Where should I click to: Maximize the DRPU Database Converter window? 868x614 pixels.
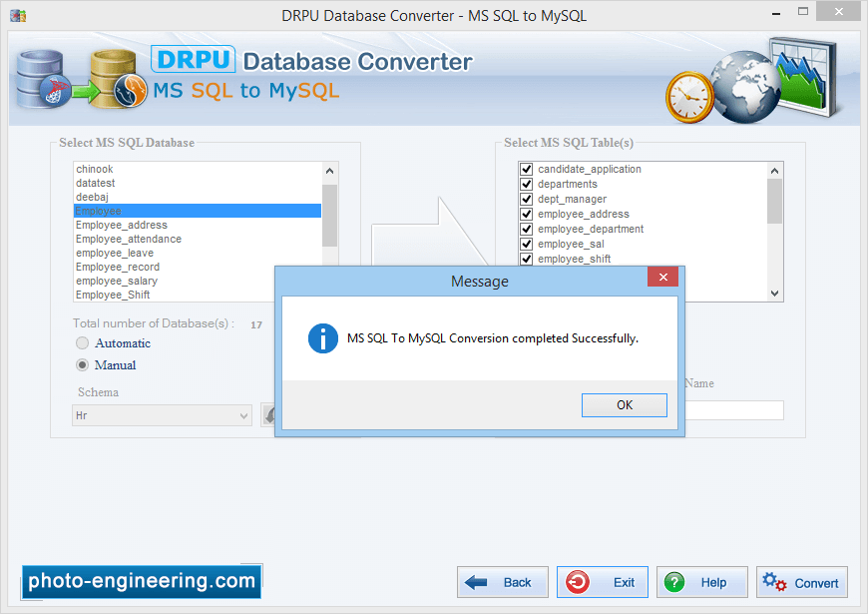[803, 12]
